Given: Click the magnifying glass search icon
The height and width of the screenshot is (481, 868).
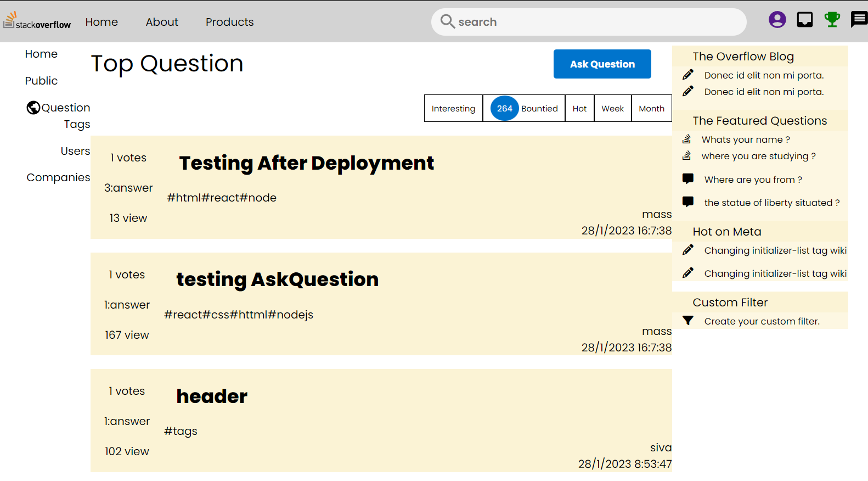Looking at the screenshot, I should 448,21.
